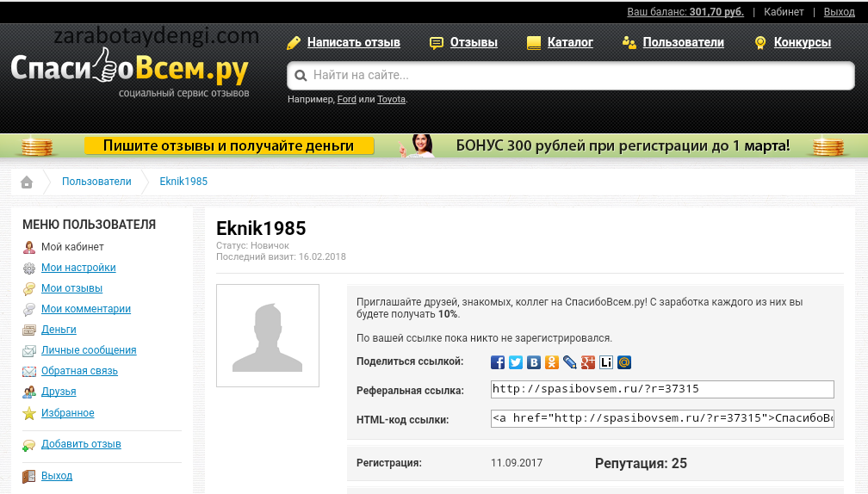Click the referral link text field

(x=661, y=389)
